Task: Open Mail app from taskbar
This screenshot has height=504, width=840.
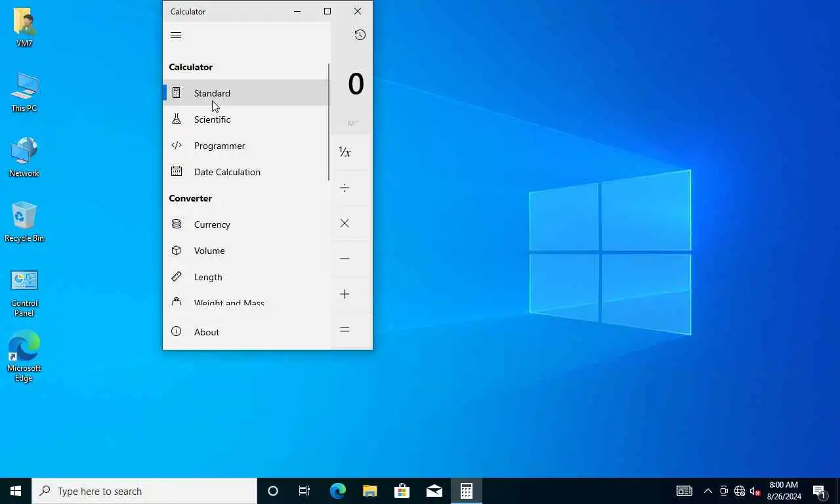Action: (x=434, y=491)
